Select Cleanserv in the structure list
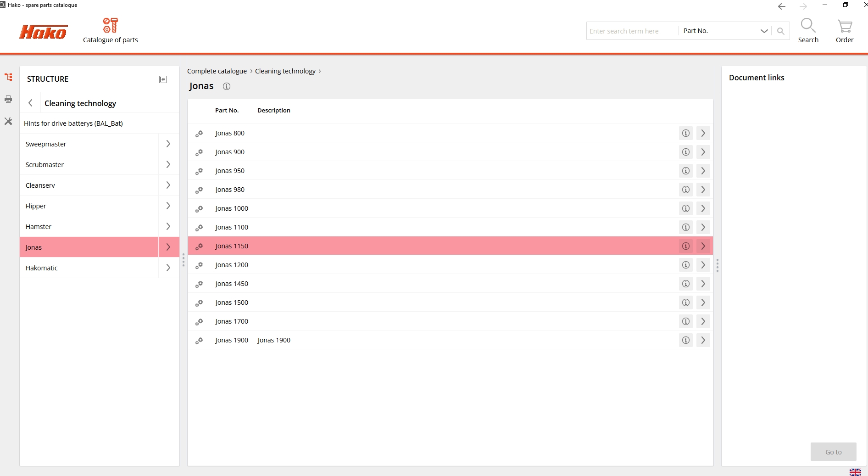Image resolution: width=868 pixels, height=476 pixels. click(89, 185)
